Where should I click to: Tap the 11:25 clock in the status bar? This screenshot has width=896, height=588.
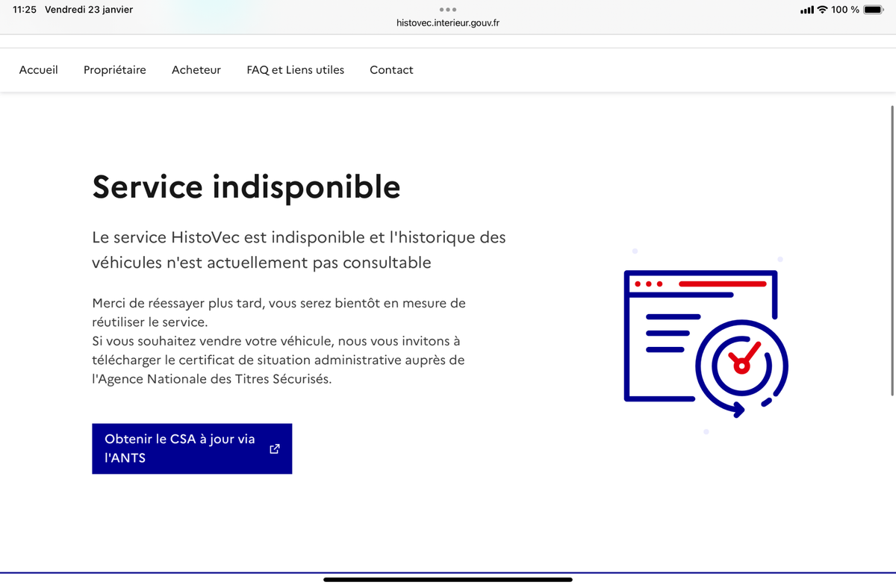click(x=25, y=10)
